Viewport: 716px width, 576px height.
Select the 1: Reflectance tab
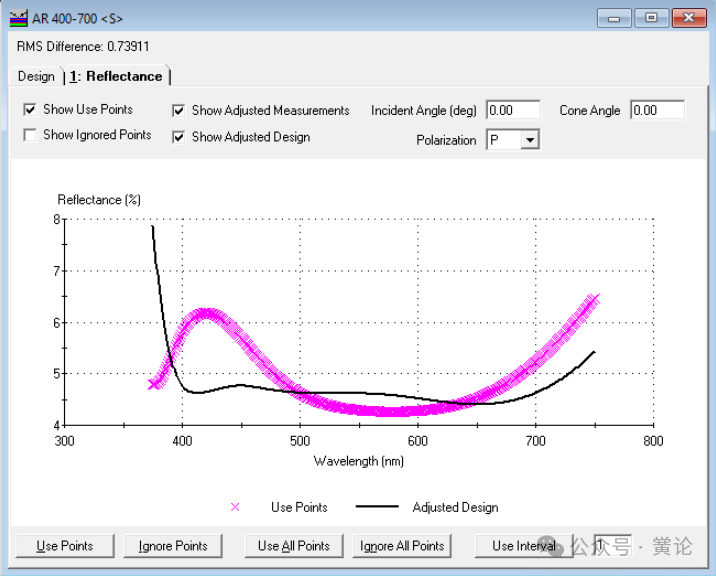116,76
